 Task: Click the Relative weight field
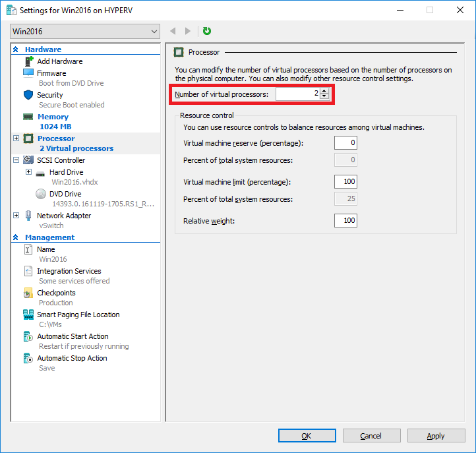(x=345, y=220)
